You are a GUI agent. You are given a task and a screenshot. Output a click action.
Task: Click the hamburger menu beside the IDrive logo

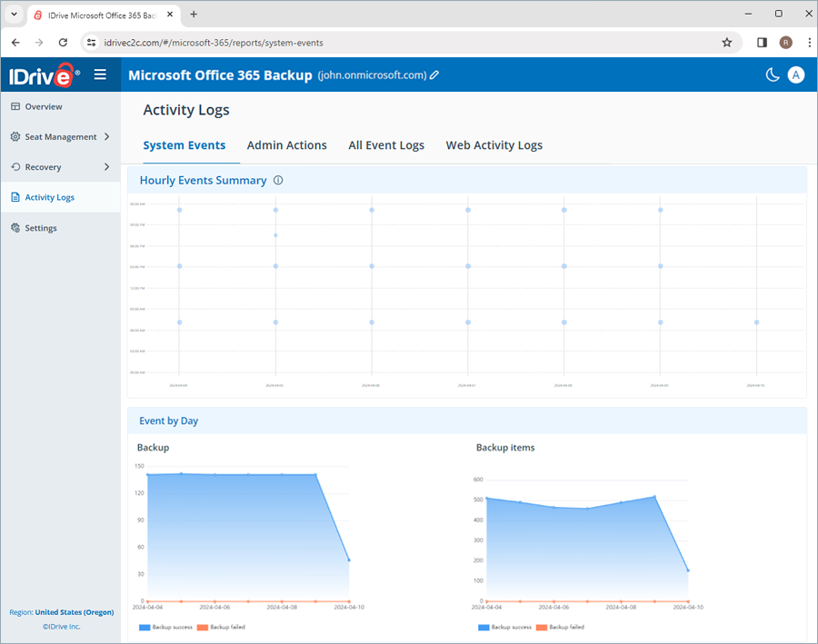point(100,74)
